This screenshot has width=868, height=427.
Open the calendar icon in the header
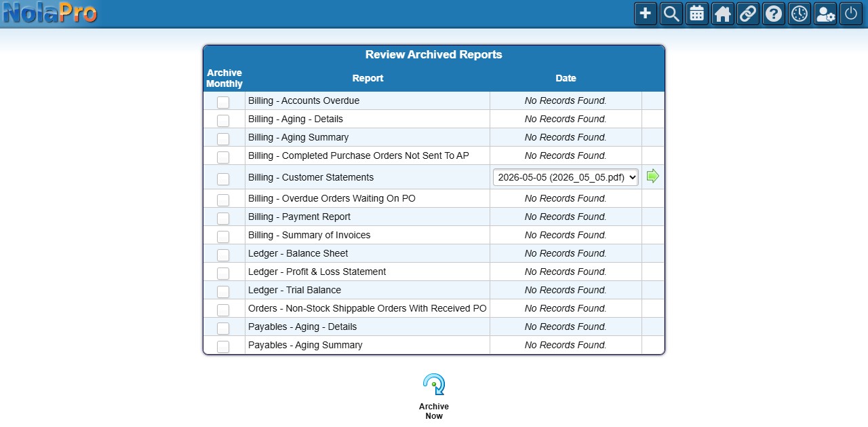coord(697,14)
